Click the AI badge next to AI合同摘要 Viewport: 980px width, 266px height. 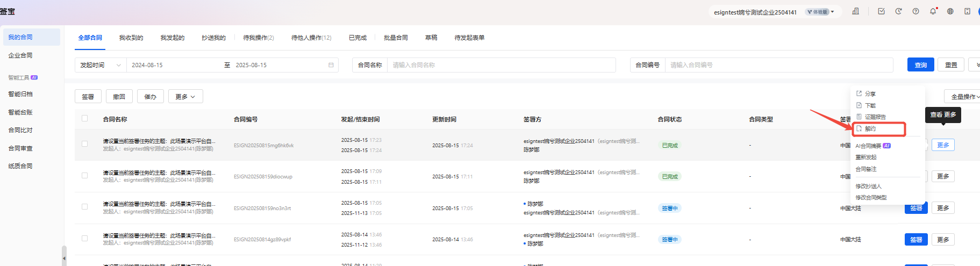pyautogui.click(x=887, y=146)
